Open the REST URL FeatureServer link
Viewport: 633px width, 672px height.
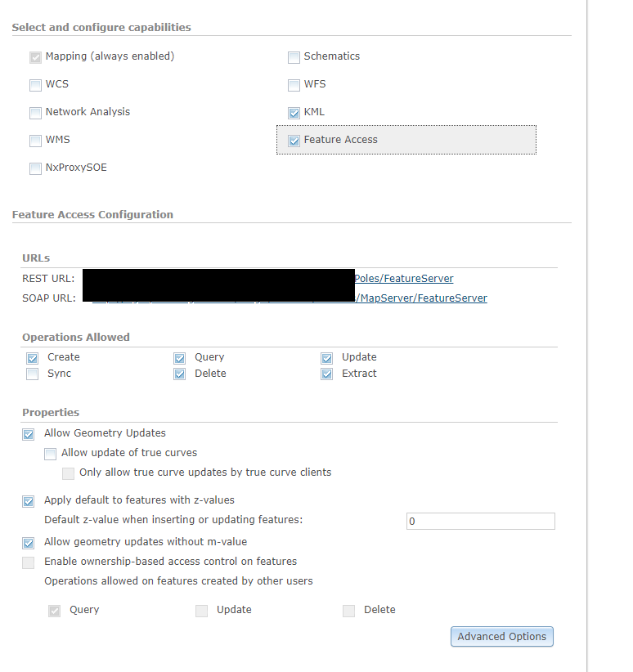[404, 279]
